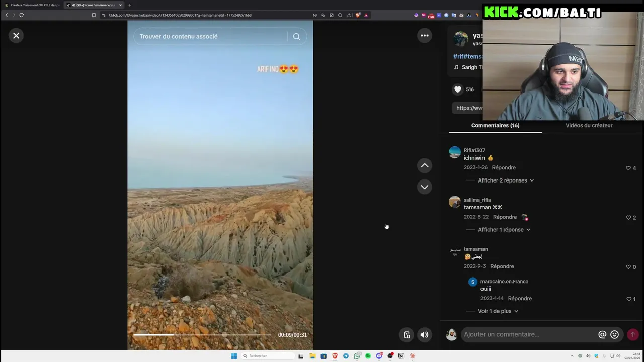Image resolution: width=644 pixels, height=362 pixels.
Task: Open Rifia1307's avatar
Action: click(455, 152)
